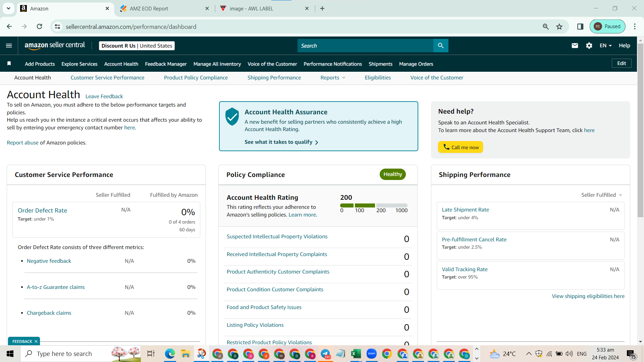Click the Call me now button
Image resolution: width=644 pixels, height=362 pixels.
[461, 147]
